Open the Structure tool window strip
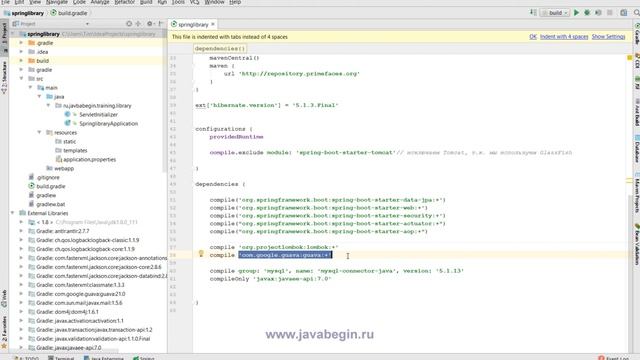640x360 pixels. [4, 78]
